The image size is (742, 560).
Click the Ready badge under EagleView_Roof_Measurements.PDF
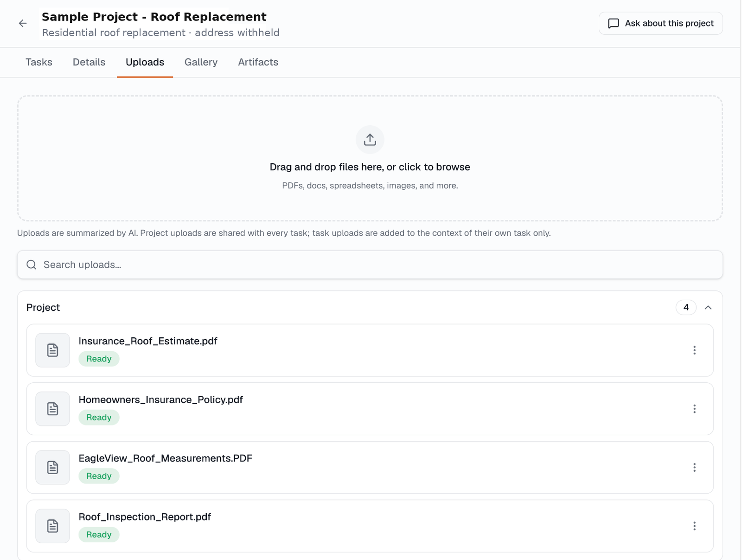99,476
